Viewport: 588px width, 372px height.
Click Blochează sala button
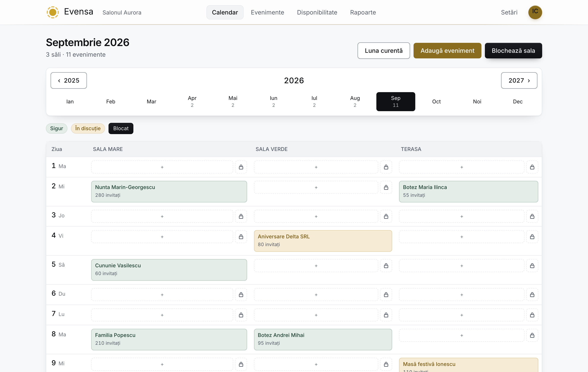pos(513,51)
